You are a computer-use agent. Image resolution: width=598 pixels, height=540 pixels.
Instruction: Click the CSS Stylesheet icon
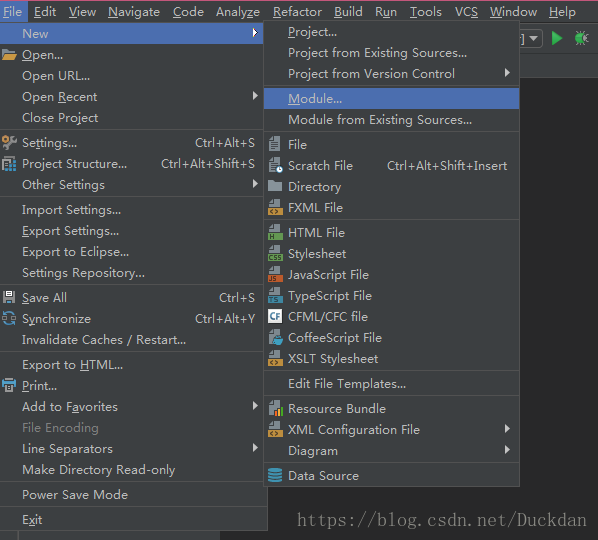275,253
